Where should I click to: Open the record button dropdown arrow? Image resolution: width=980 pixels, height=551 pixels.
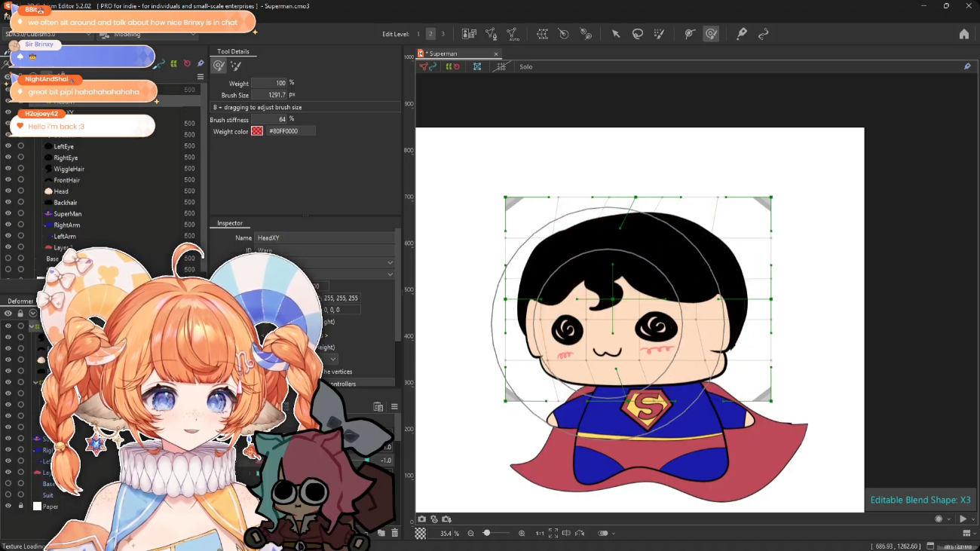point(948,519)
